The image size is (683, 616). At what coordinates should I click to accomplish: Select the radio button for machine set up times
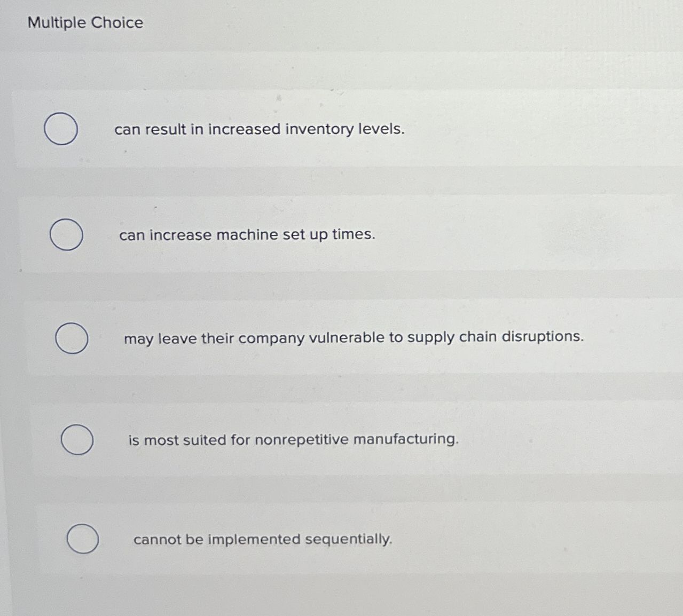[x=66, y=235]
